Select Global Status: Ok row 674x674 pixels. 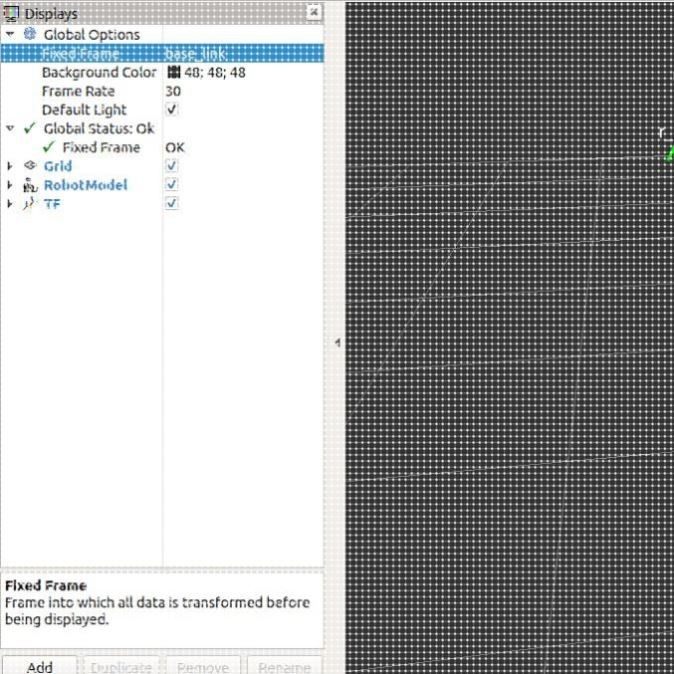coord(99,129)
